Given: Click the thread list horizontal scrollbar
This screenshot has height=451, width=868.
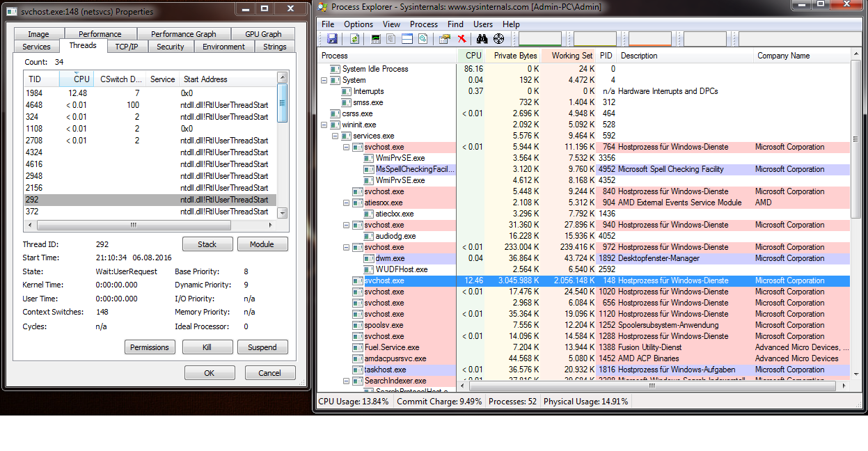Looking at the screenshot, I should click(150, 225).
